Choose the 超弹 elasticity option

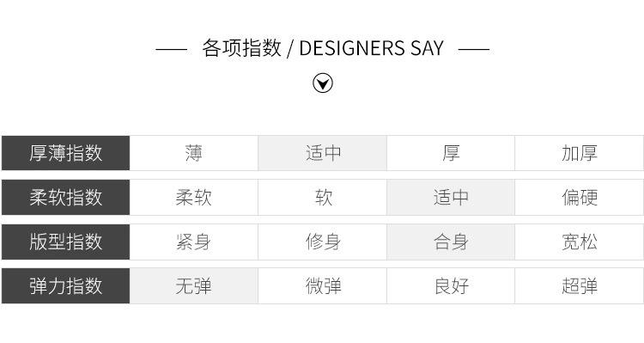click(x=579, y=285)
